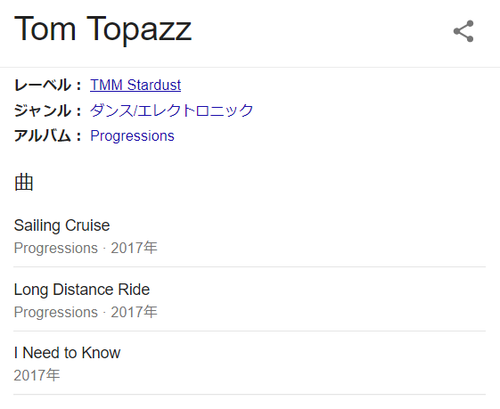The image size is (500, 409).
Task: Click the 曲 section heading
Action: (24, 183)
